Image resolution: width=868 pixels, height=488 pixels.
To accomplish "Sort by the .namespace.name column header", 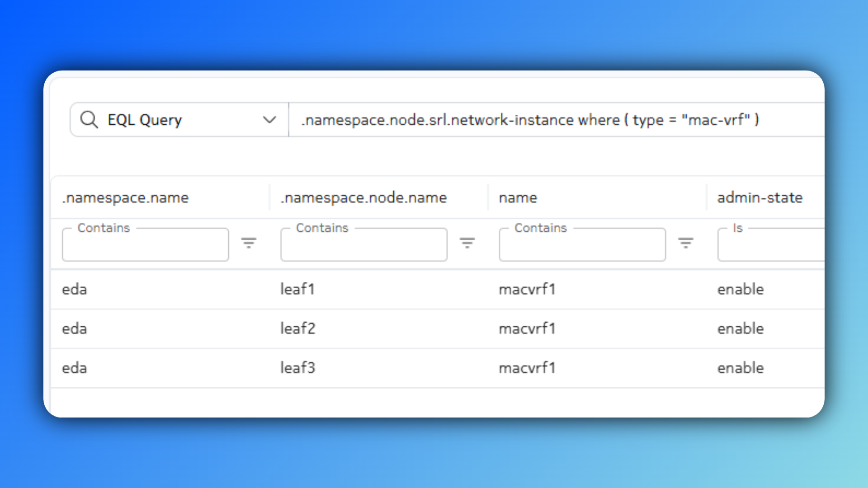I will pyautogui.click(x=125, y=197).
